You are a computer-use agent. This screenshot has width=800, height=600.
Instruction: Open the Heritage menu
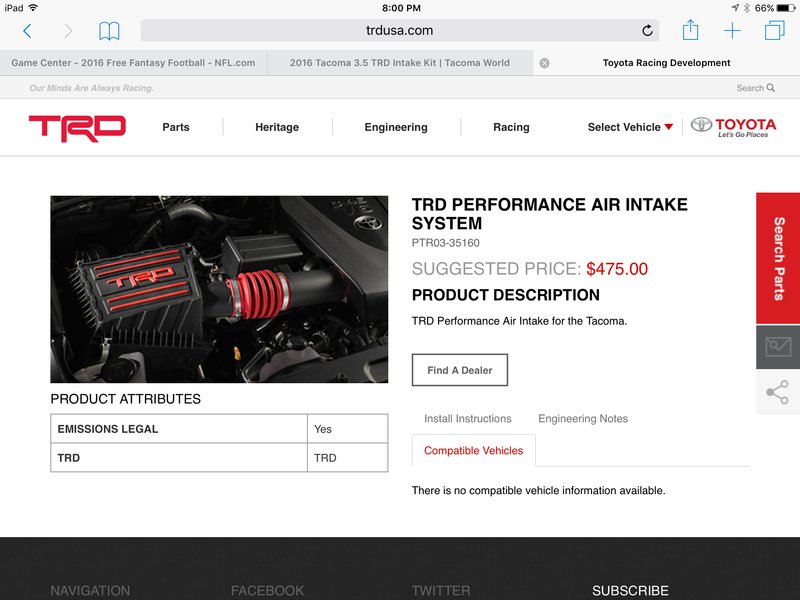pos(277,127)
